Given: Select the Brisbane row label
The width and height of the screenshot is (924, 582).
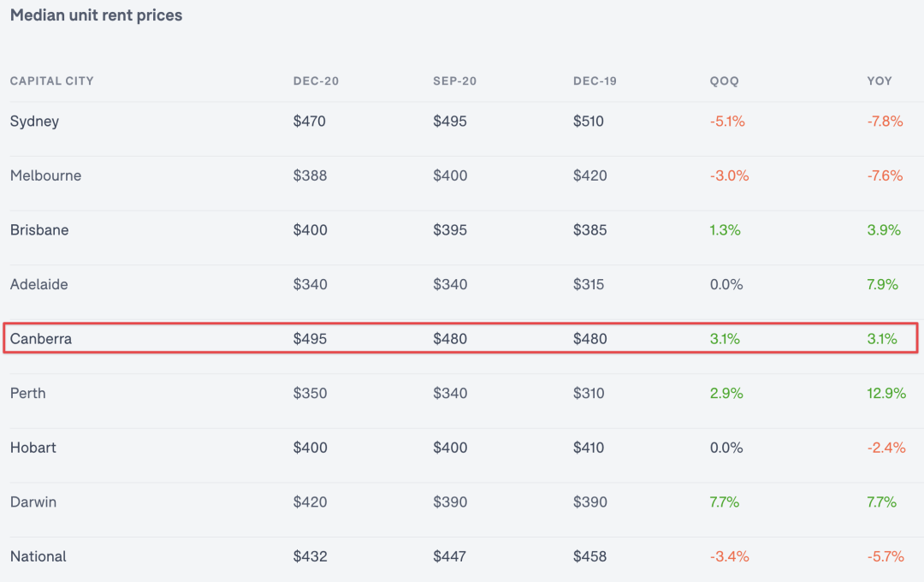Looking at the screenshot, I should tap(38, 230).
